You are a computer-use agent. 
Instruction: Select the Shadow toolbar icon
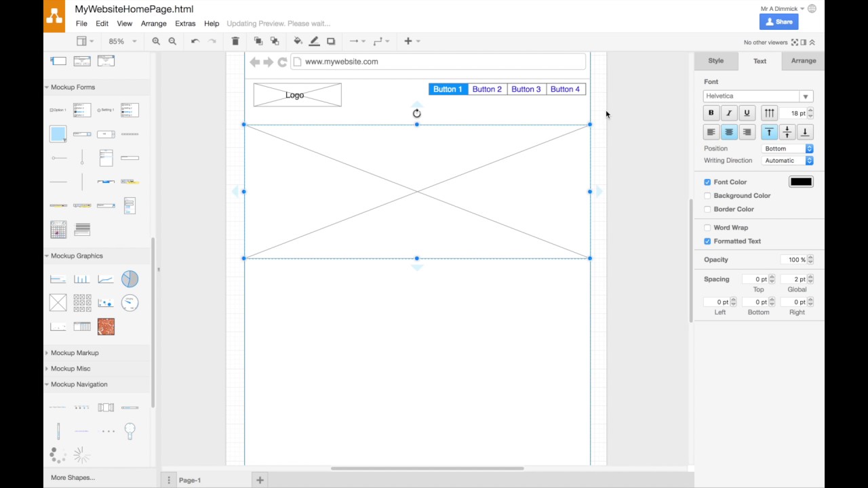tap(330, 41)
